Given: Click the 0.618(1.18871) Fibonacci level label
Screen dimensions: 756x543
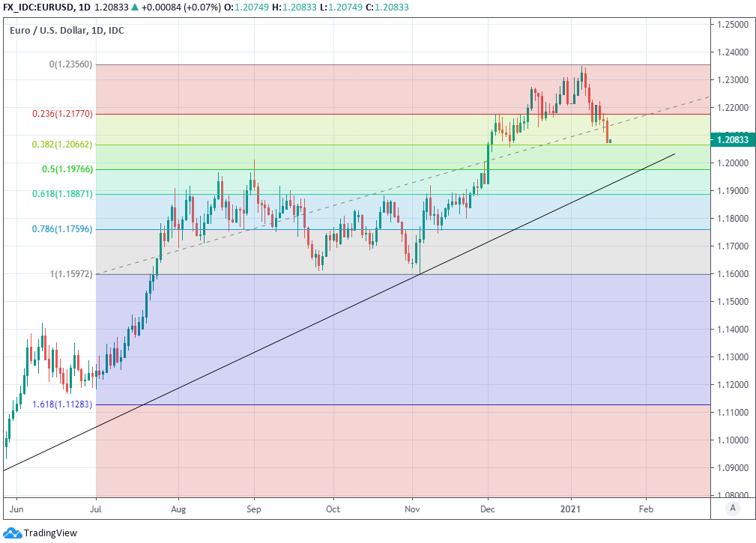Looking at the screenshot, I should pos(62,194).
